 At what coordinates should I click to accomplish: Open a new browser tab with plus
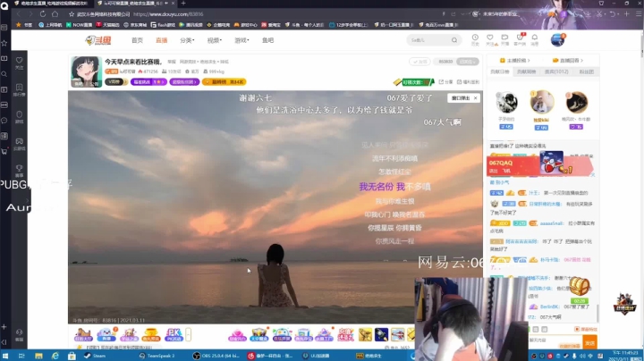(183, 4)
